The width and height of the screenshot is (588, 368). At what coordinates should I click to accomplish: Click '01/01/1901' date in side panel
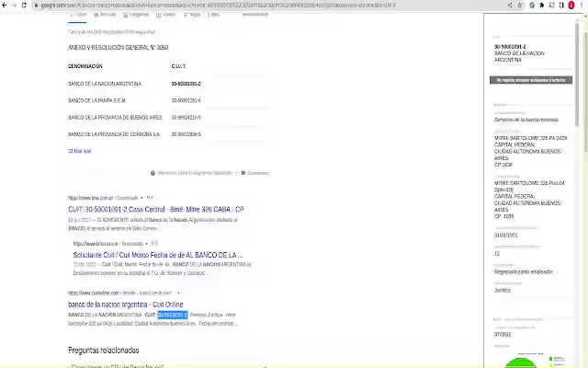[505, 236]
